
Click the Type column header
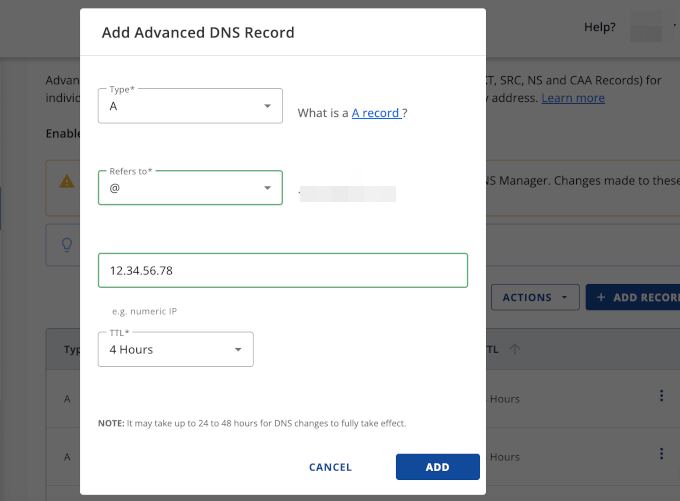[72, 350]
